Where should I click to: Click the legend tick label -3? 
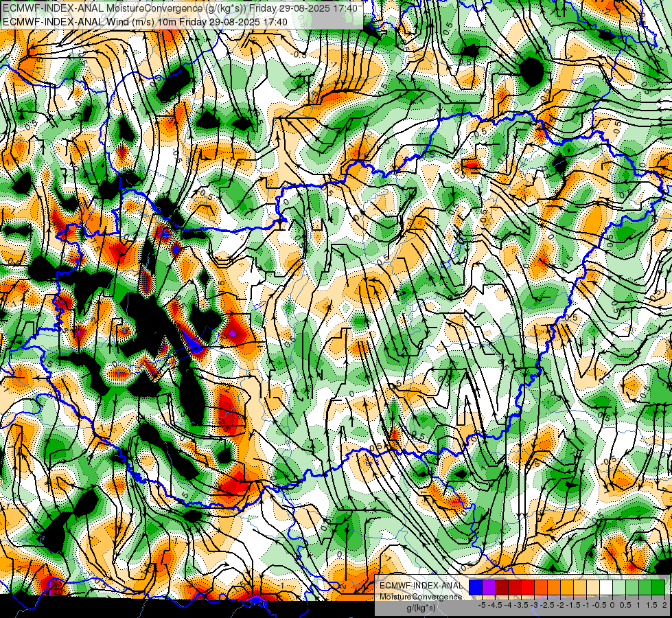pyautogui.click(x=534, y=605)
